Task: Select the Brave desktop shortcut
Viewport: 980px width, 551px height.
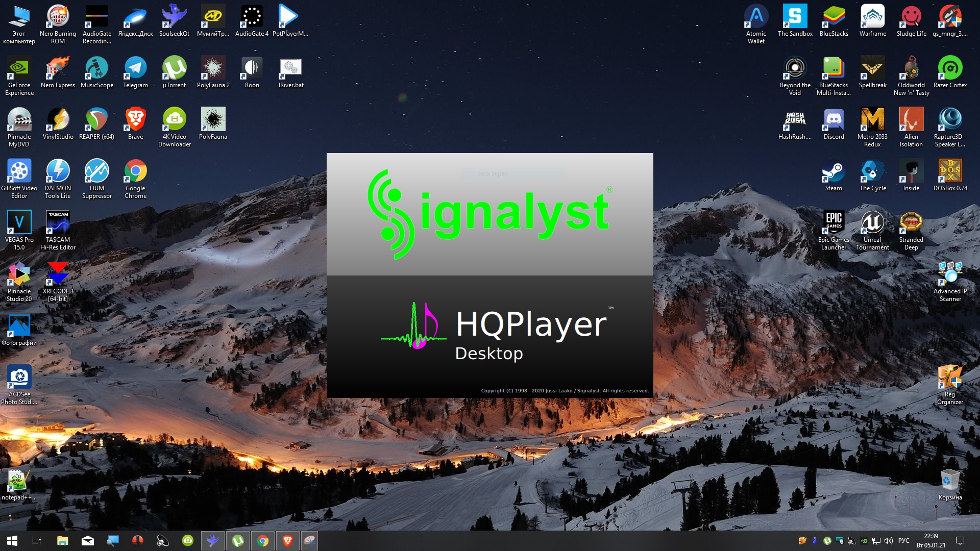Action: tap(135, 123)
